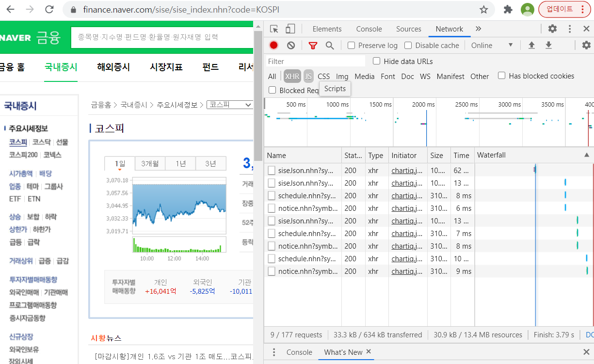The height and width of the screenshot is (364, 594).
Task: Open 펀드 menu
Action: click(210, 67)
